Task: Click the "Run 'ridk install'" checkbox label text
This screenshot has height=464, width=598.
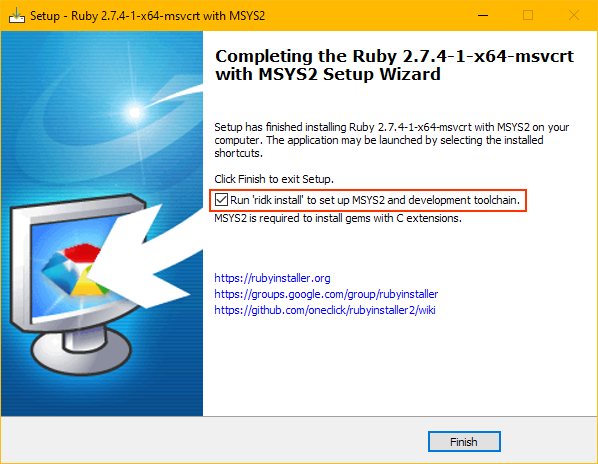Action: (375, 200)
